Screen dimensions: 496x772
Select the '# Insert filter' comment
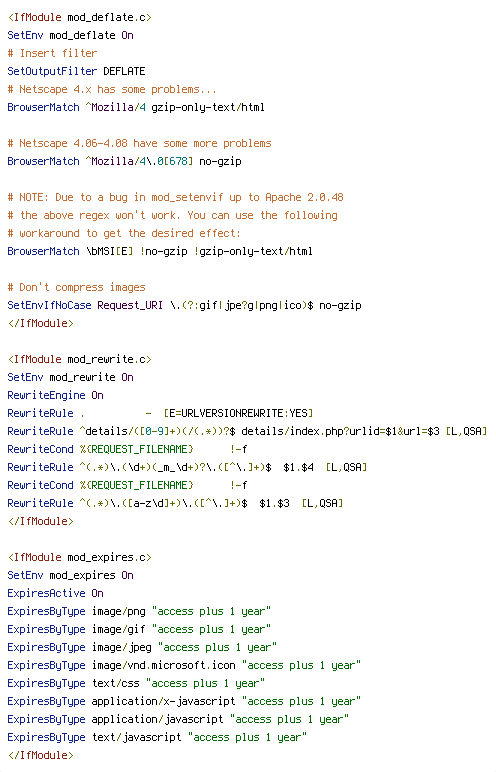(52, 53)
